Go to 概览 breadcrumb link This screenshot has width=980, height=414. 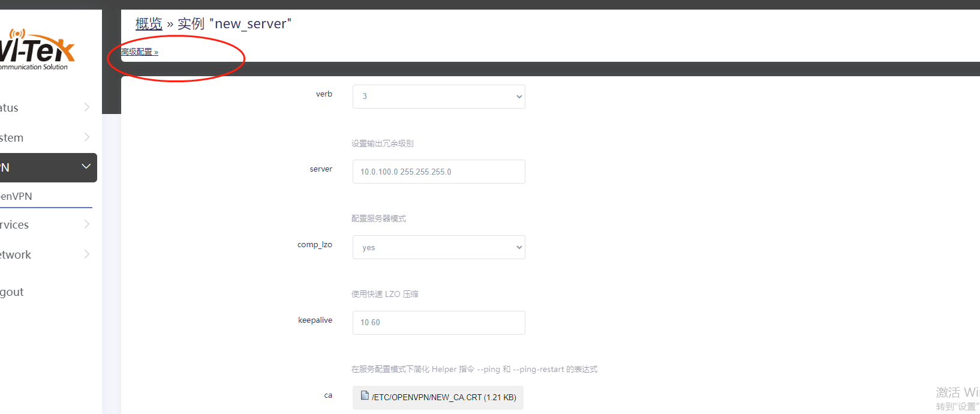[x=149, y=24]
